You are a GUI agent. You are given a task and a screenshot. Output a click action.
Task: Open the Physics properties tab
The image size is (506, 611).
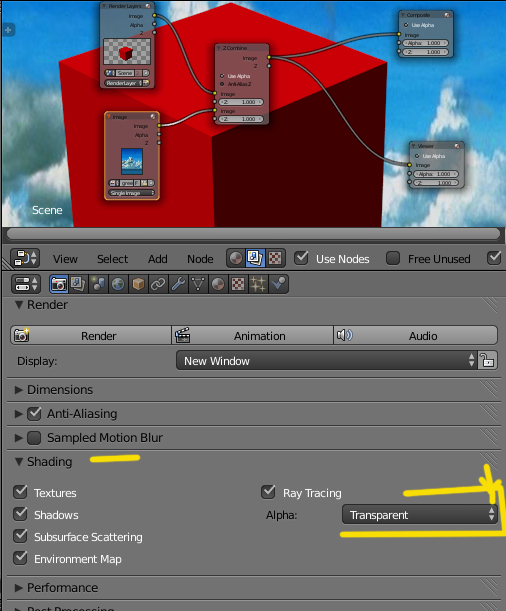click(279, 284)
